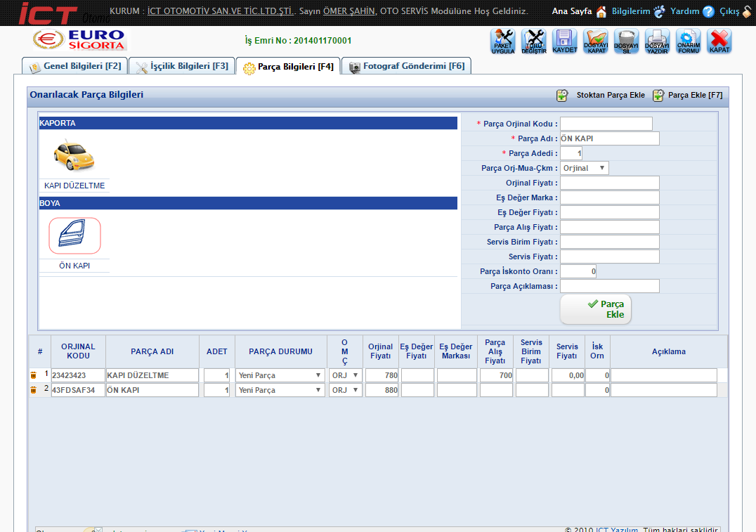Open the Fotograf Gönderimi [F6] tab
The width and height of the screenshot is (756, 532).
[407, 66]
